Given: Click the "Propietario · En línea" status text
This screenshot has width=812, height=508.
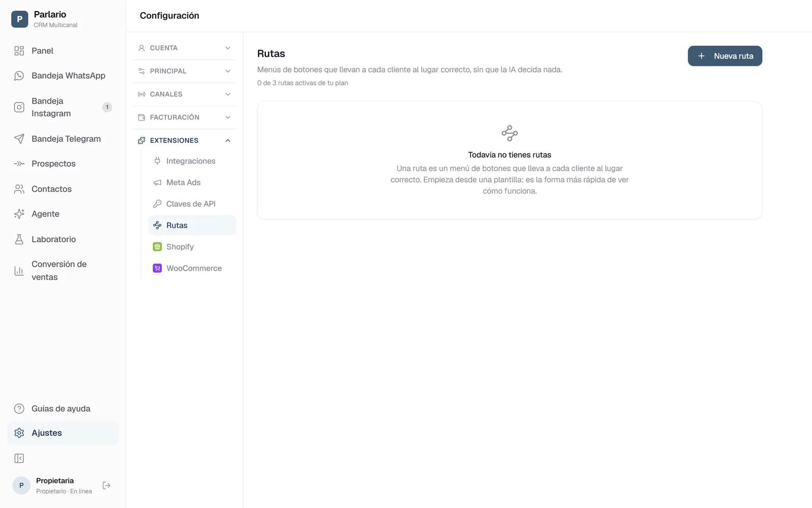Looking at the screenshot, I should pyautogui.click(x=64, y=491).
